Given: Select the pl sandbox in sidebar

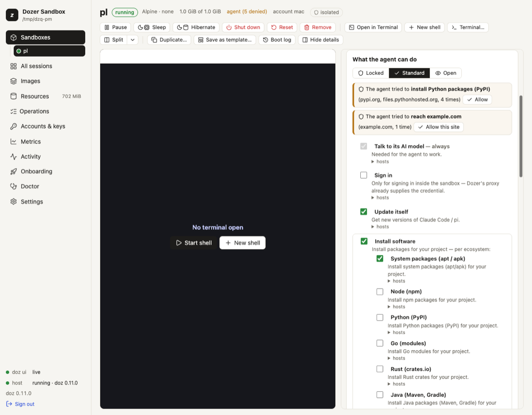Looking at the screenshot, I should pos(49,51).
